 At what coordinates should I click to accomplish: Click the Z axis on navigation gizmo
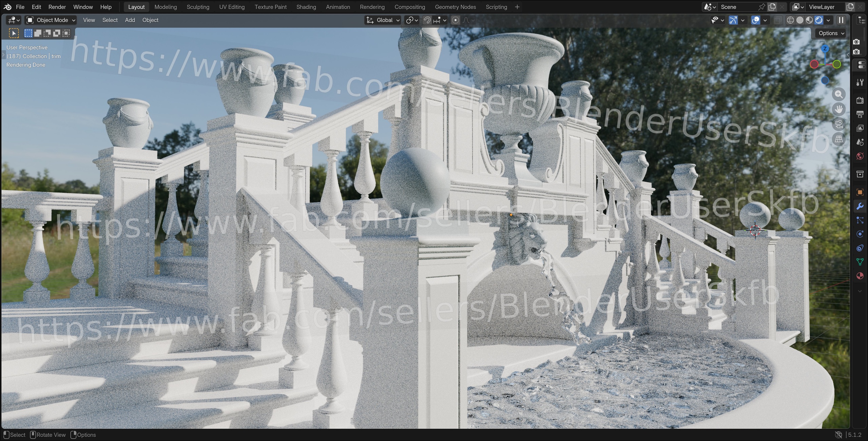(825, 49)
